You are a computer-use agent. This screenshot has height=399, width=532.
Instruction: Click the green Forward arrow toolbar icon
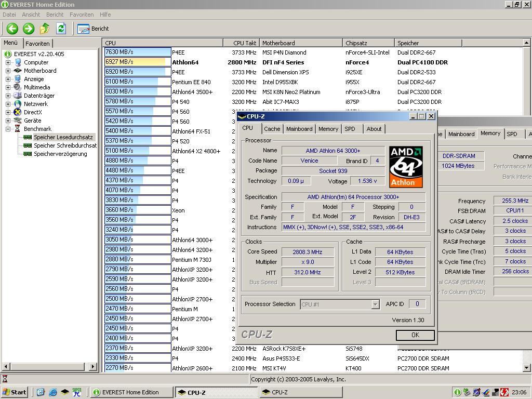(x=29, y=29)
